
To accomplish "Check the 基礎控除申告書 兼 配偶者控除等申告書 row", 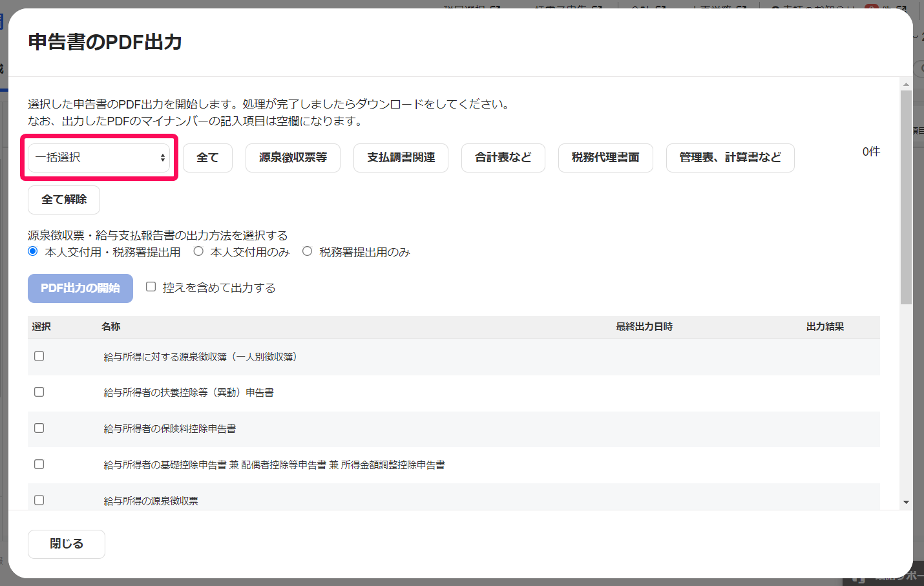I will click(x=39, y=465).
